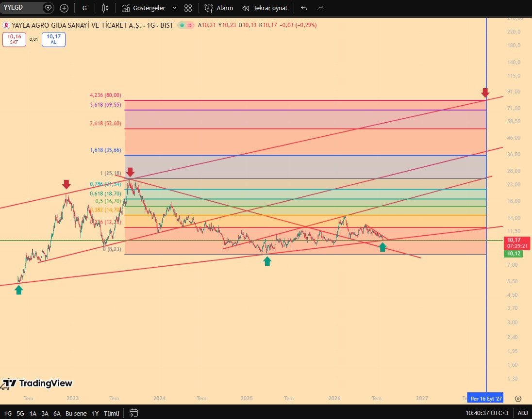The height and width of the screenshot is (419, 532).
Task: Click the 10,16 SAT sell button
Action: 14,39
